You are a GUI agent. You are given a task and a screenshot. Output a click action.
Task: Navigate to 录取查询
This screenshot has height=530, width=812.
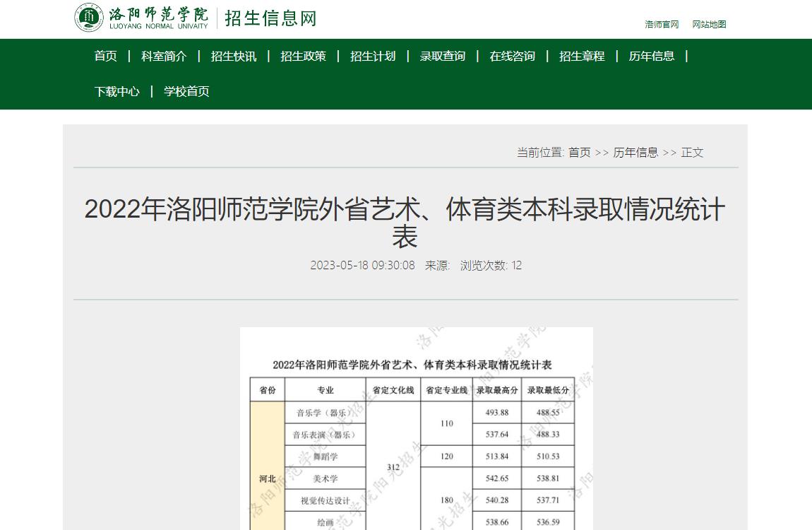click(442, 56)
